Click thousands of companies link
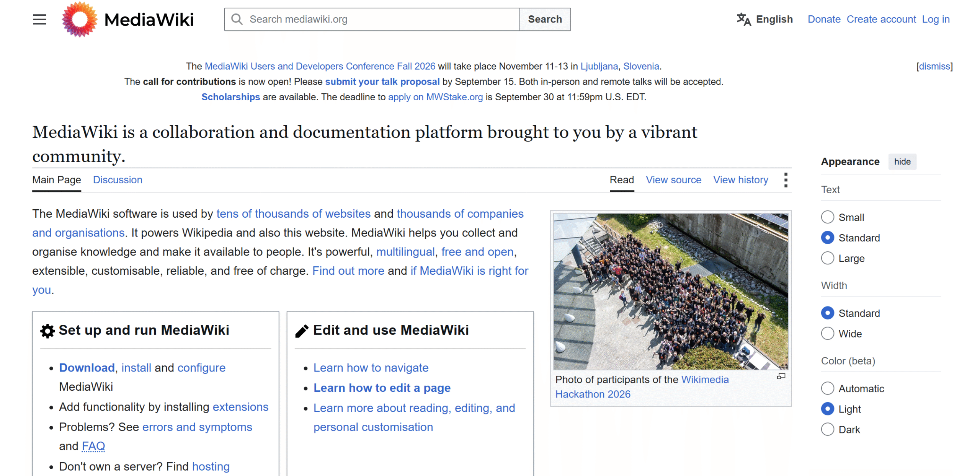Image resolution: width=980 pixels, height=476 pixels. click(460, 214)
